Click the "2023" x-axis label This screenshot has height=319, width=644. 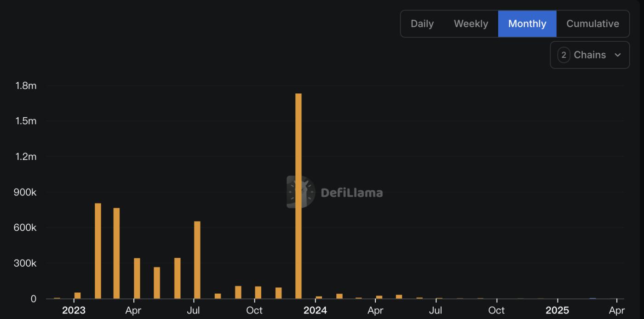pos(74,310)
